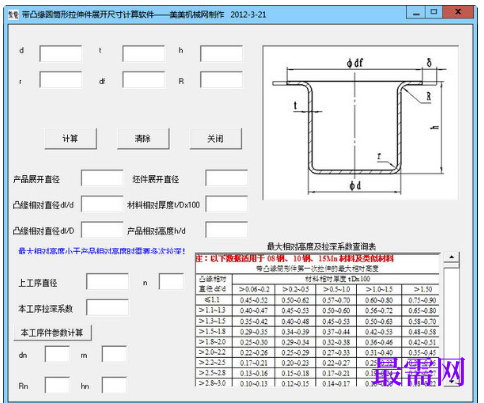Click table cell 0.48~0.58

tap(422, 332)
